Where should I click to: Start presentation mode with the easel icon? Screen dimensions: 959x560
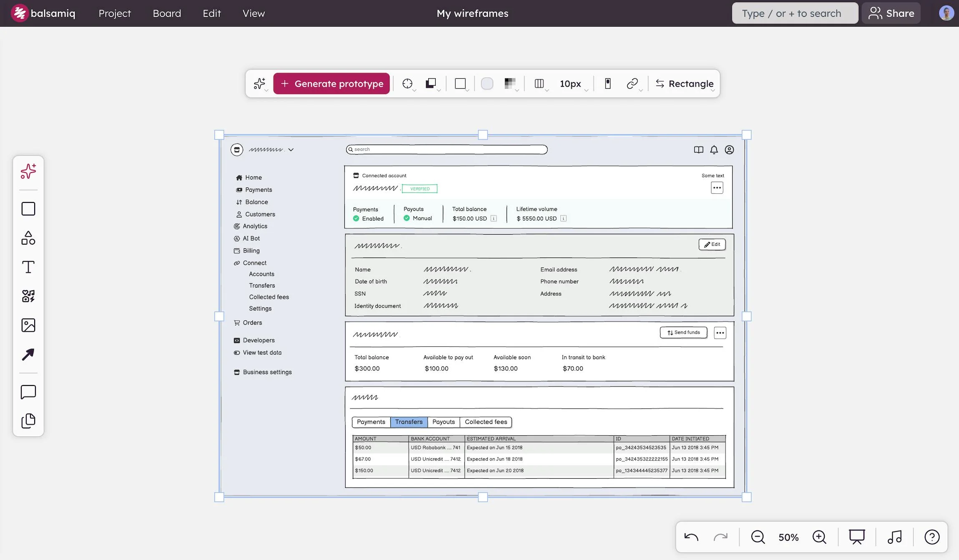(857, 537)
